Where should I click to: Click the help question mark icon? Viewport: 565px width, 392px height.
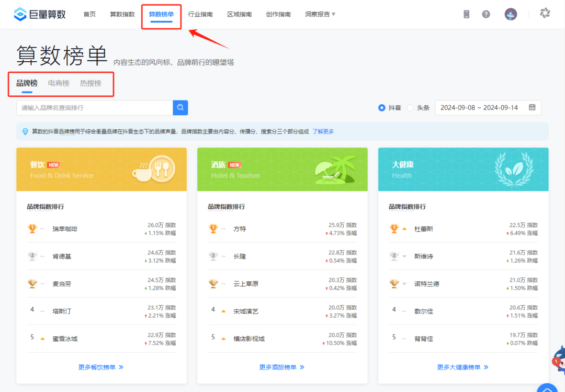tap(486, 14)
